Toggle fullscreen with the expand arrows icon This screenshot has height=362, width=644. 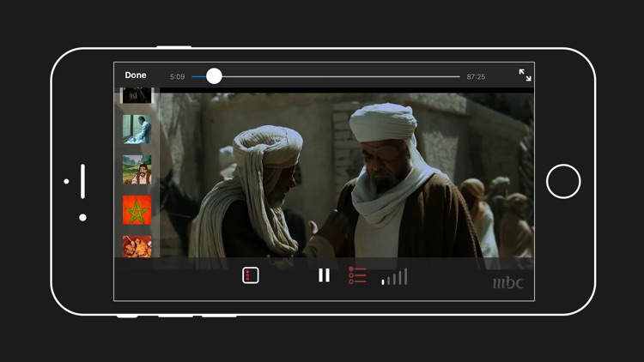click(525, 75)
